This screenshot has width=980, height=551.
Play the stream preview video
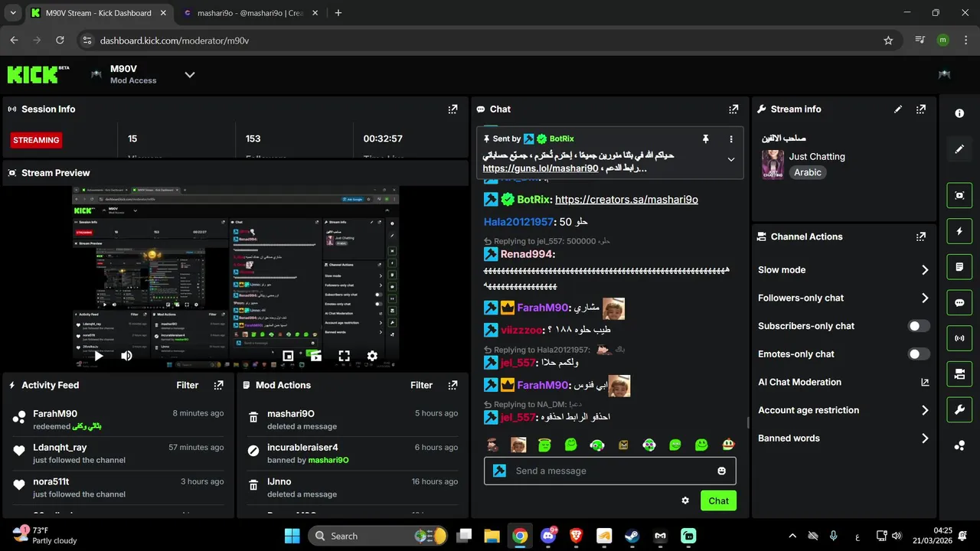(x=99, y=356)
